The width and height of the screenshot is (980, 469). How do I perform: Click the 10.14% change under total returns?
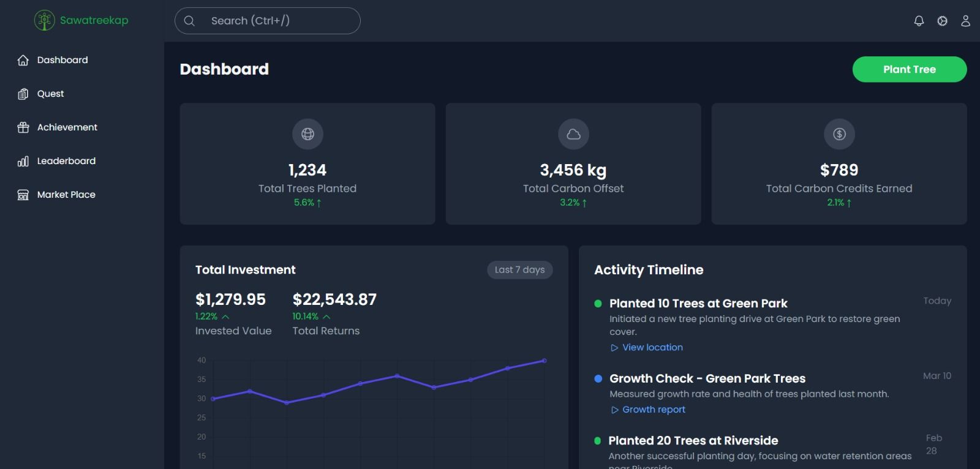(x=311, y=317)
